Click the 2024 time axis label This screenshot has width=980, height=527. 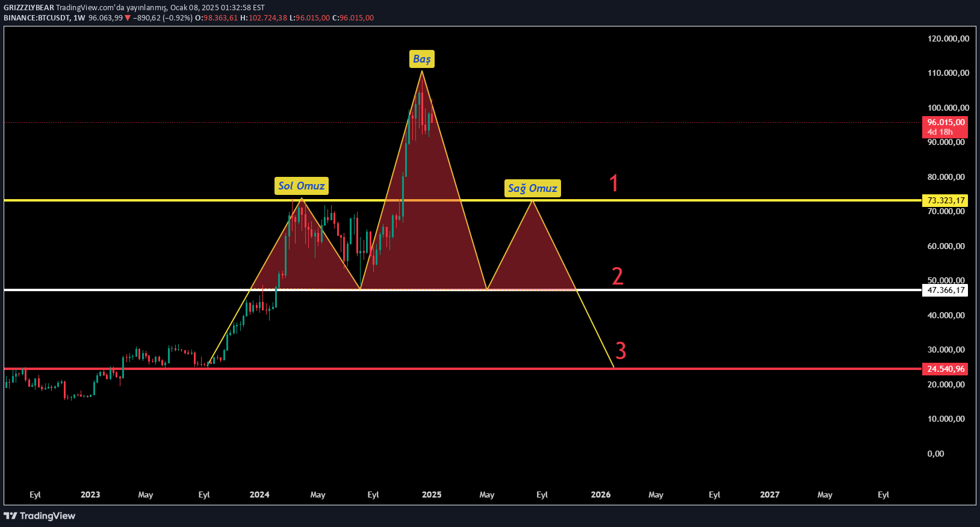(259, 495)
